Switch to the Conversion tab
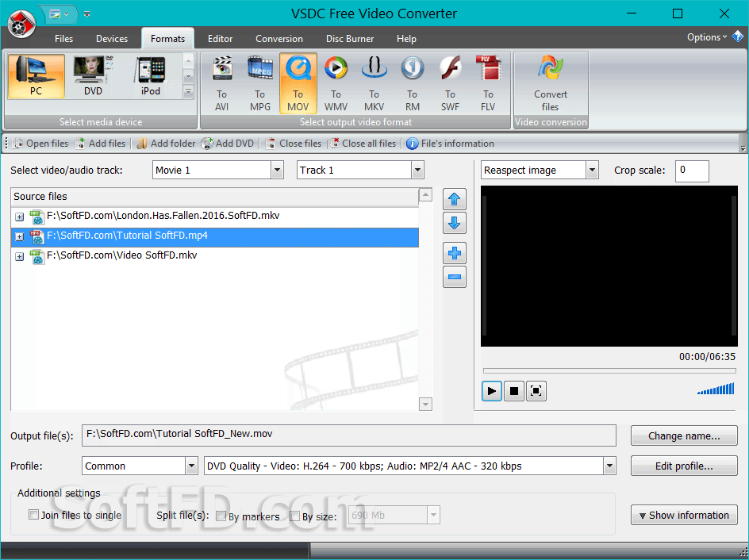This screenshot has width=749, height=560. pos(279,39)
